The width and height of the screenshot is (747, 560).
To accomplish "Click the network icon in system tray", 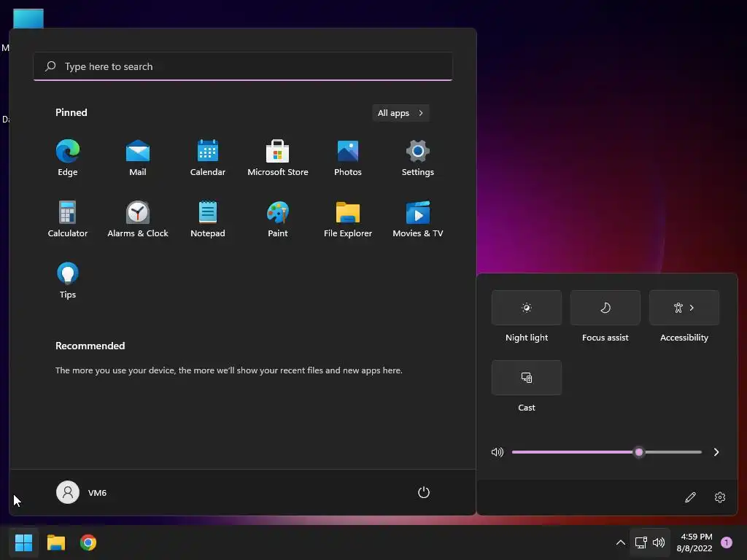I will tap(640, 542).
